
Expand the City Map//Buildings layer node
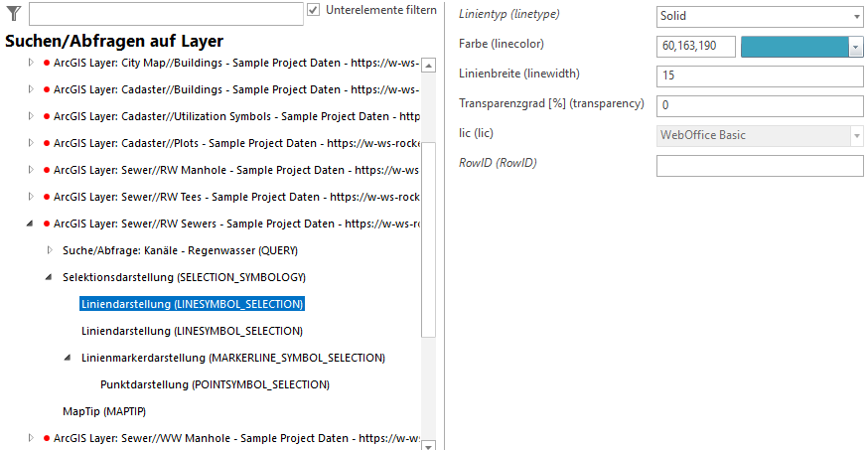31,64
